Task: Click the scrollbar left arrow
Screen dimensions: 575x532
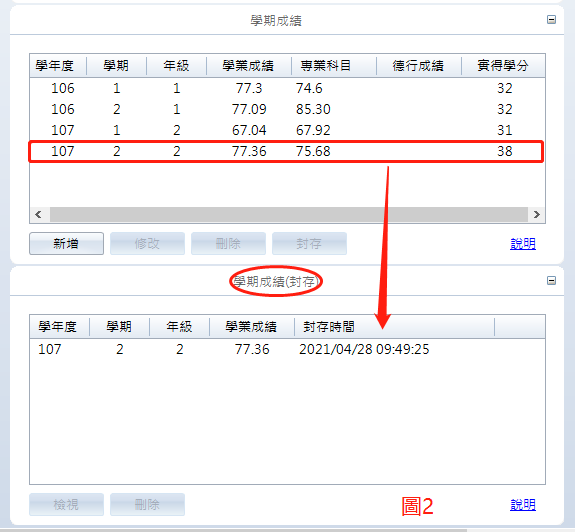Action: tap(38, 214)
